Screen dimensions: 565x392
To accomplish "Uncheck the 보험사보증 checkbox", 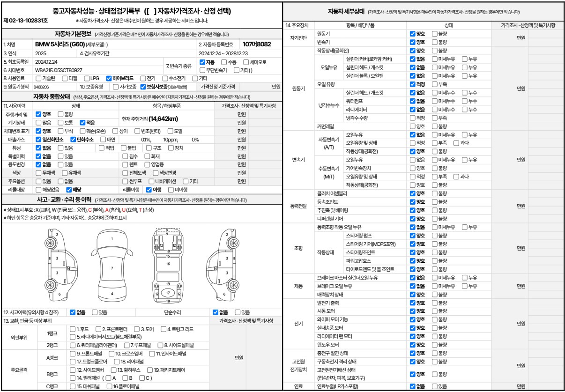I will coord(143,87).
